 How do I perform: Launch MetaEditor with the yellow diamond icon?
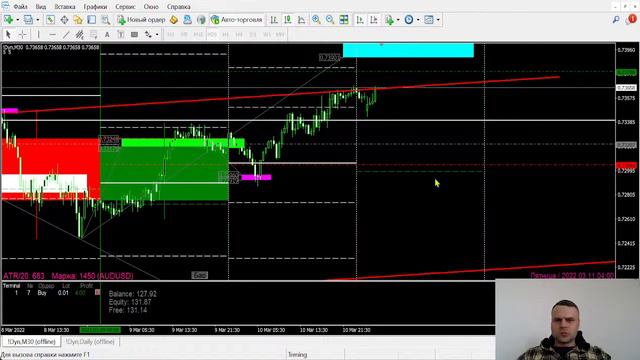click(x=174, y=20)
